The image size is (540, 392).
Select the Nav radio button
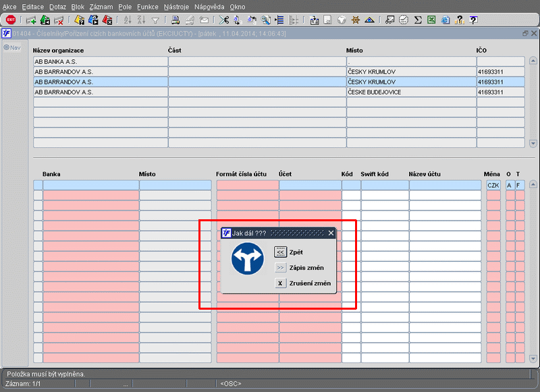click(x=6, y=47)
